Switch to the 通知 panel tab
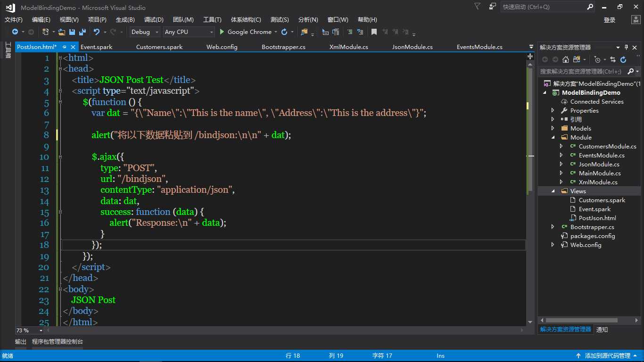The width and height of the screenshot is (644, 362). (x=602, y=330)
